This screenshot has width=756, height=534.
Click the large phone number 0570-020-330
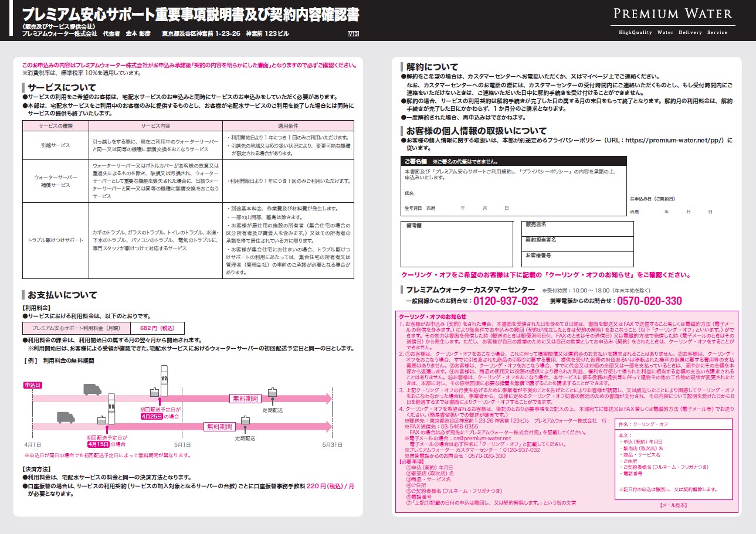tap(649, 301)
